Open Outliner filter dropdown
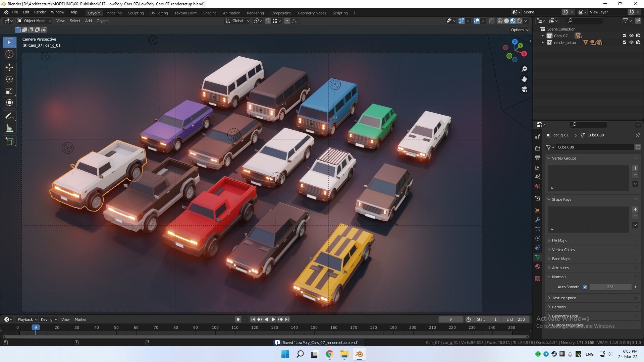The height and width of the screenshot is (362, 644). click(627, 21)
